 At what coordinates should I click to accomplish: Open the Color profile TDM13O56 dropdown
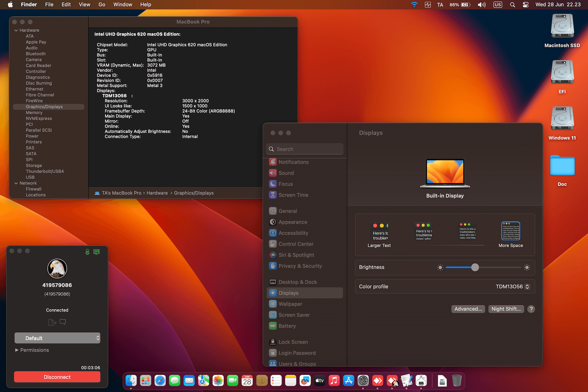(513, 287)
